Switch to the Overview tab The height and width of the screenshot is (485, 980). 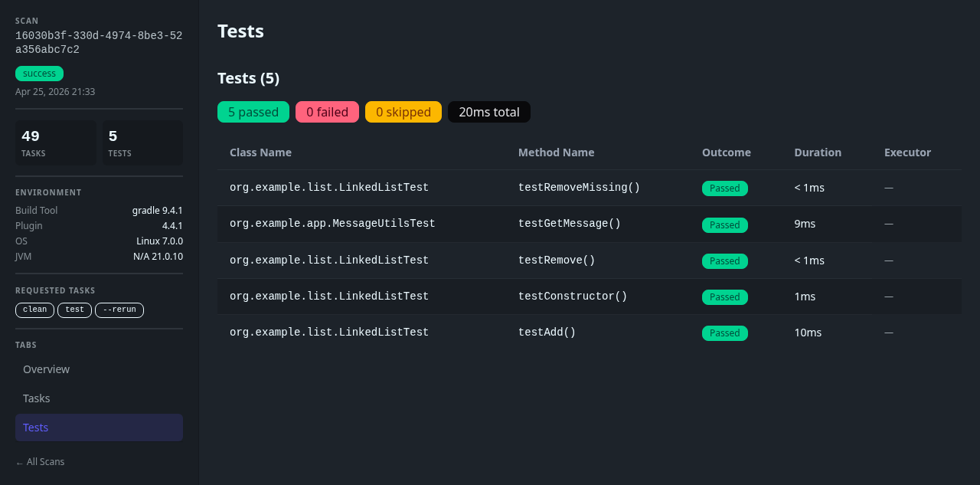pyautogui.click(x=46, y=369)
